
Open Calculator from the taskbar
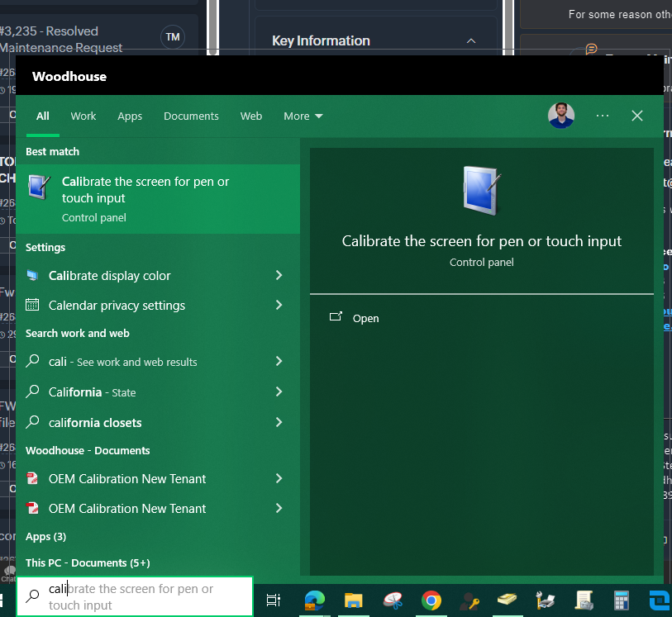621,600
